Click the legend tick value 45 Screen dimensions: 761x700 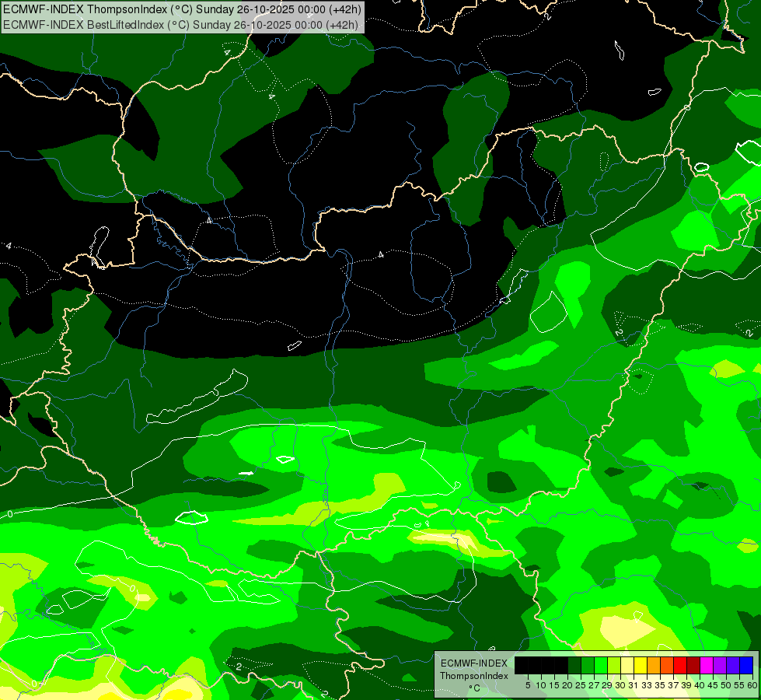(x=713, y=685)
